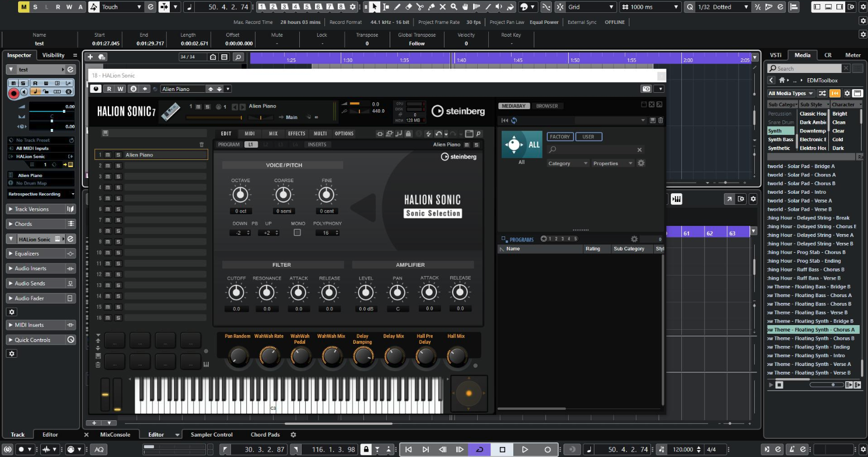This screenshot has height=457, width=868.
Task: Click the L1 layer button
Action: click(x=251, y=145)
